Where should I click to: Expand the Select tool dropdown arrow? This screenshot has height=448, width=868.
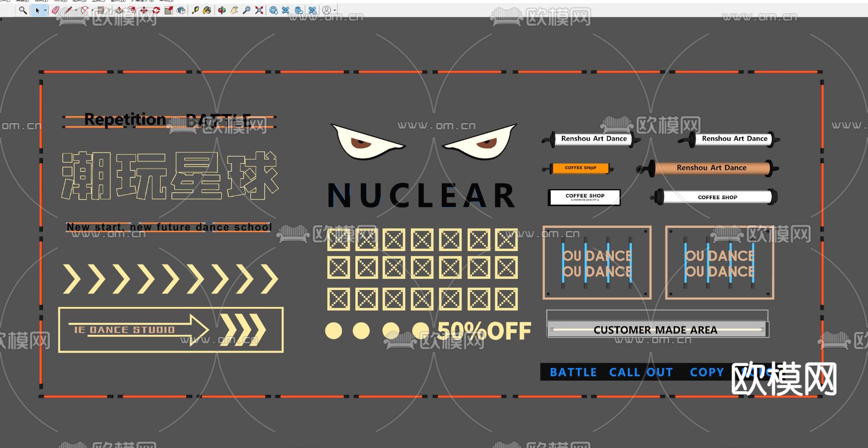point(45,10)
